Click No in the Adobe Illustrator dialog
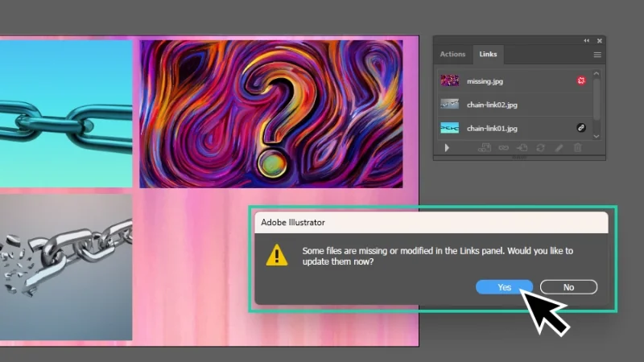This screenshot has height=362, width=644. tap(568, 287)
